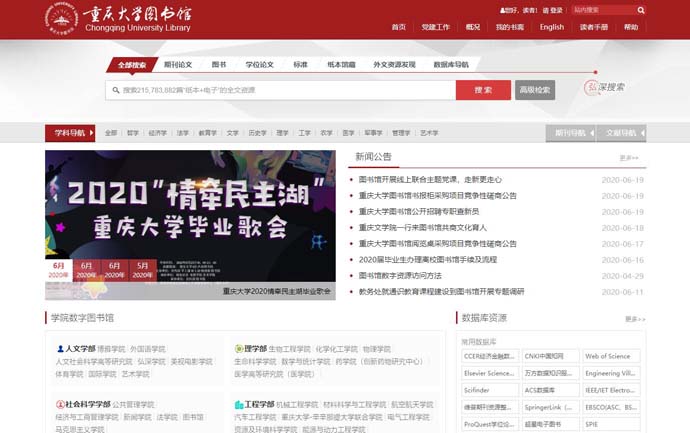Open the ACS数据库 button
This screenshot has width=690, height=433.
(x=551, y=390)
